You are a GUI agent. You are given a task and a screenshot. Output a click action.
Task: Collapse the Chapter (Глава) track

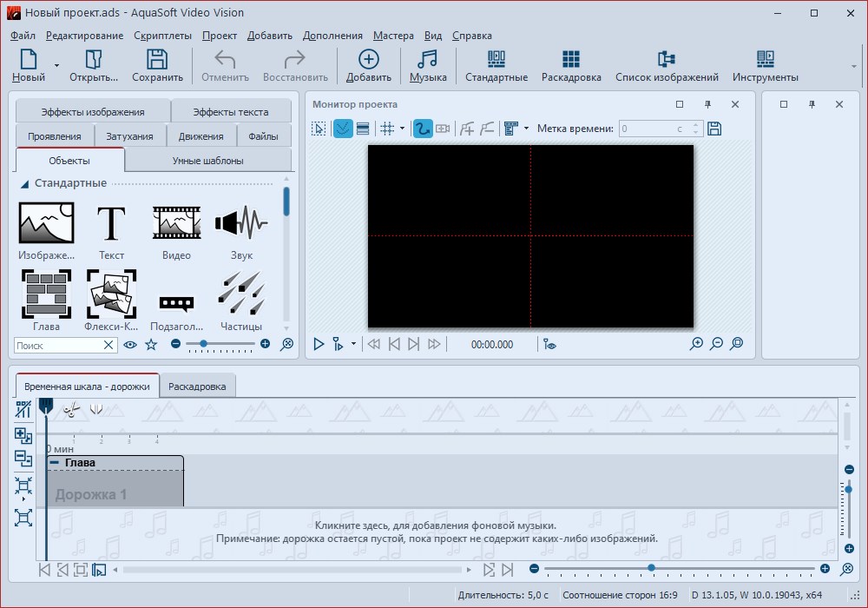tap(55, 463)
